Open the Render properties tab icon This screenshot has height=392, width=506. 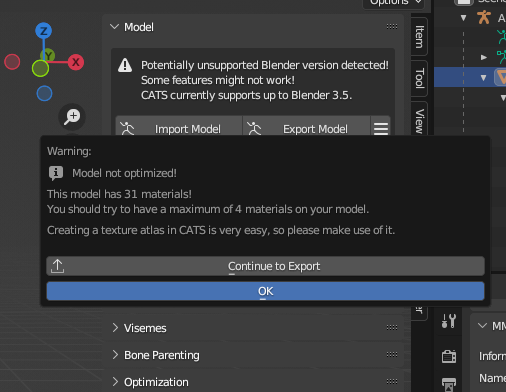(x=449, y=356)
